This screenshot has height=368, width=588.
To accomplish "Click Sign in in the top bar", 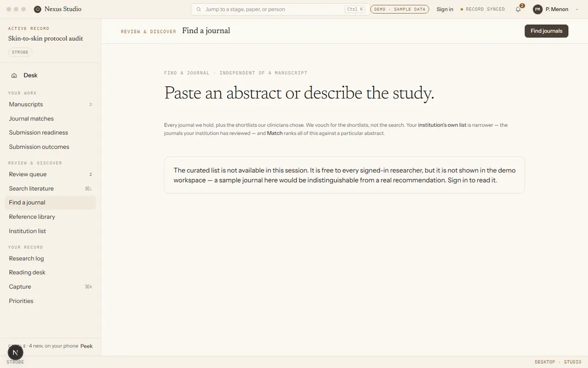I will (x=445, y=9).
